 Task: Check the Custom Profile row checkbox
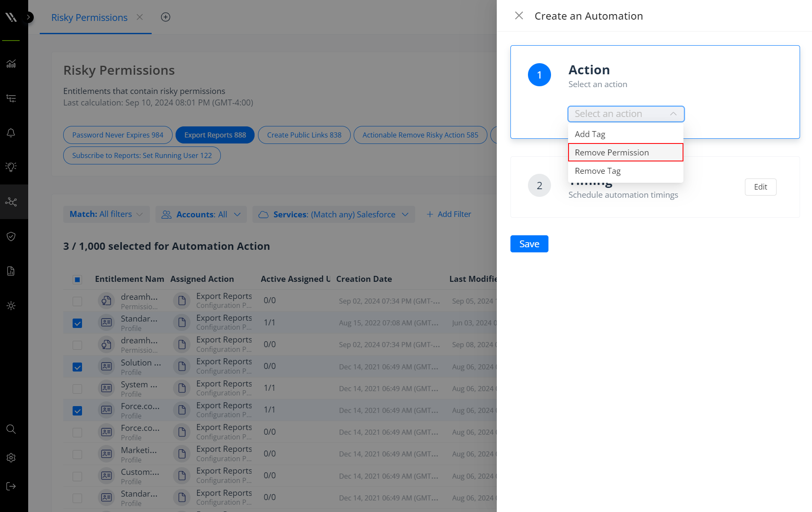tap(77, 476)
